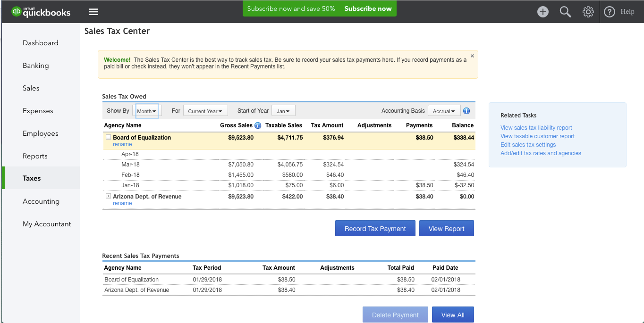Click the info icon beside Accounting Basis

[466, 111]
